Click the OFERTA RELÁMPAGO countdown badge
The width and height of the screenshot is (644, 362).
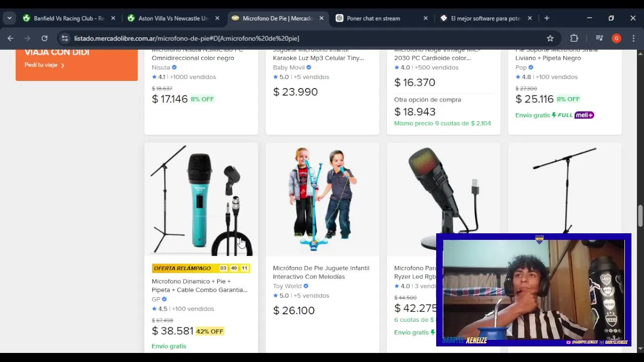(201, 268)
